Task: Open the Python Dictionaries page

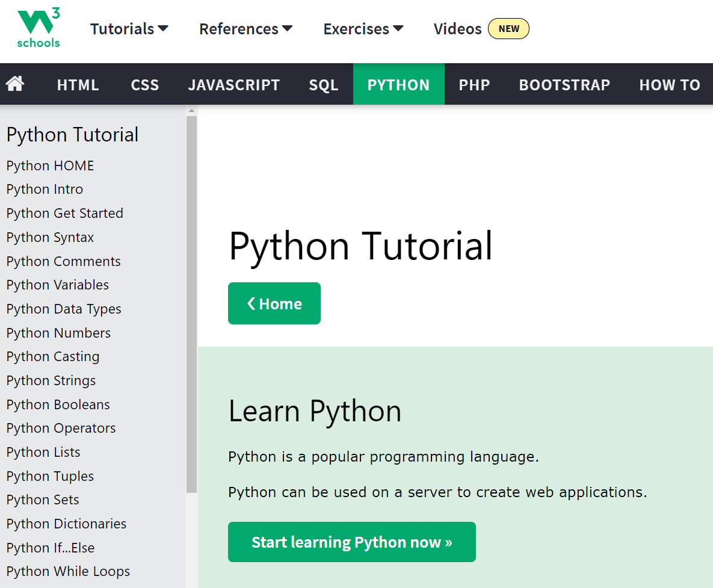Action: pos(66,524)
